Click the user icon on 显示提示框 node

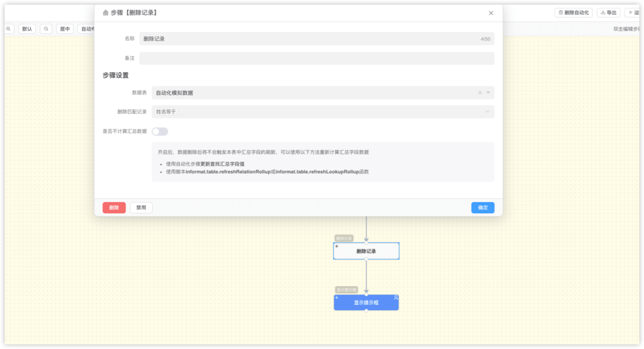coord(396,298)
